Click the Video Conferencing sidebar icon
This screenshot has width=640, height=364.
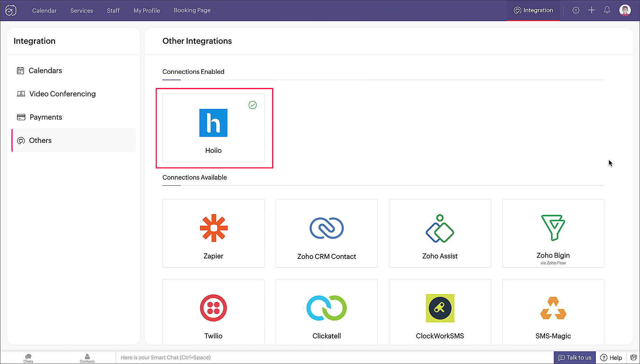[21, 94]
